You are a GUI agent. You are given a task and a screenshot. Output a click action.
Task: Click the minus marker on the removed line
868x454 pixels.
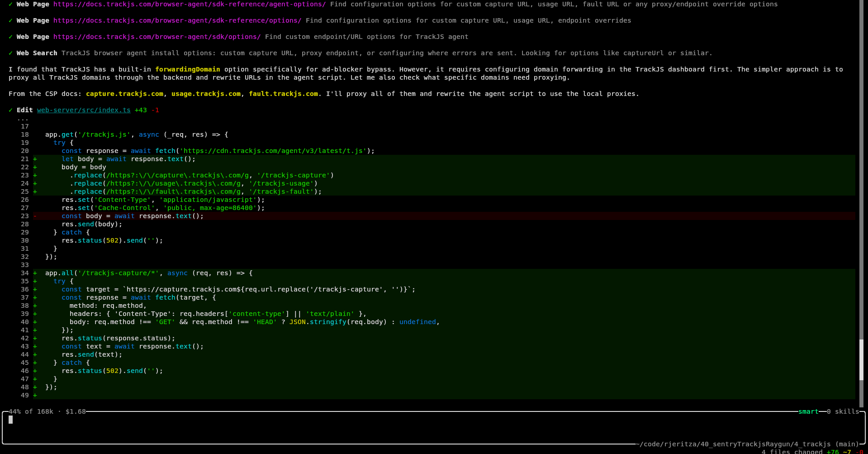(x=35, y=216)
